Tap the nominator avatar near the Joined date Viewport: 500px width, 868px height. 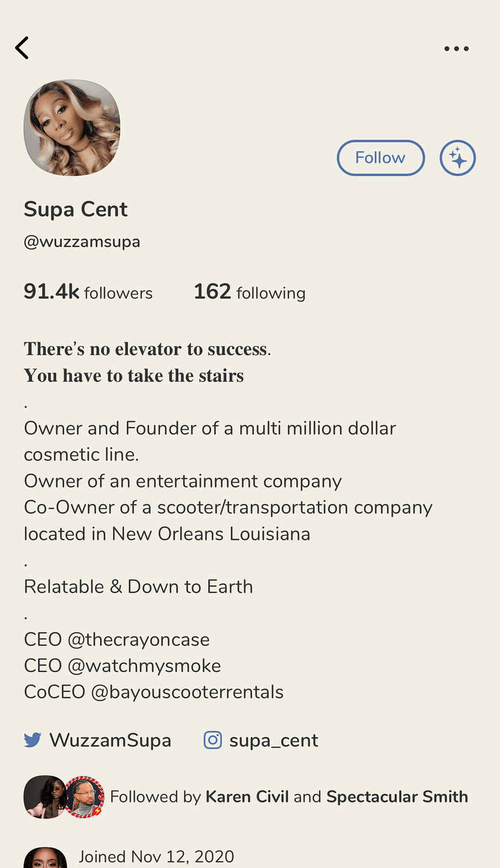45,858
